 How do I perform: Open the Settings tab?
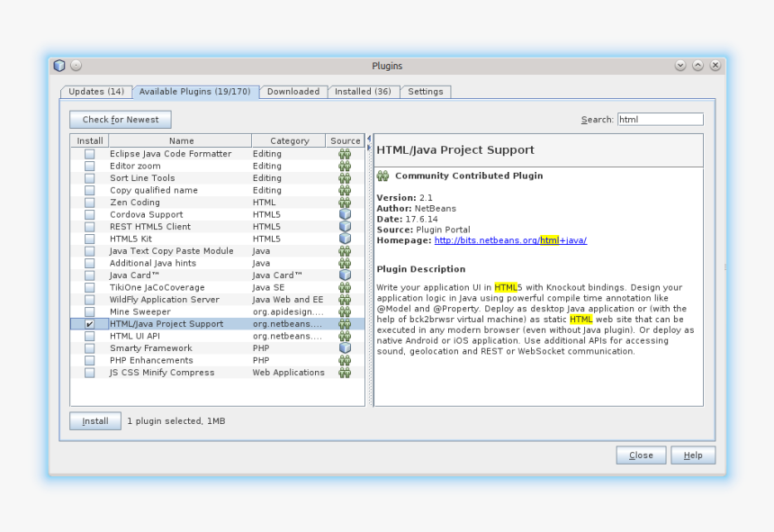tap(425, 92)
